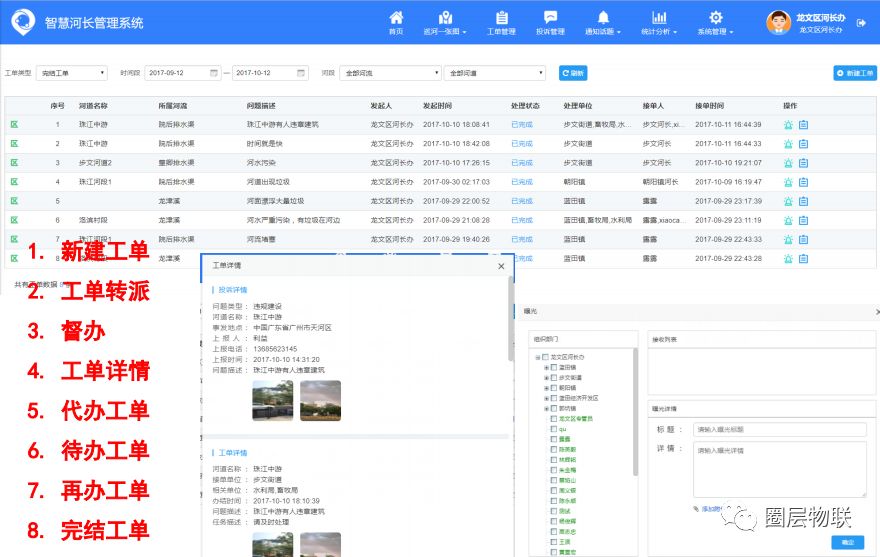The width and height of the screenshot is (880, 557).
Task: Click the green 区 icon in row 1
Action: click(x=15, y=125)
